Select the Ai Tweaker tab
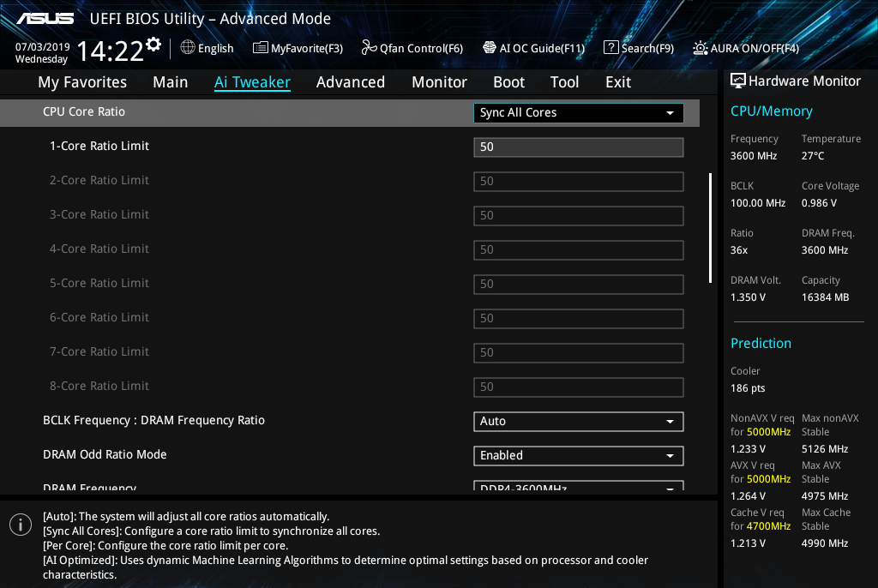The width and height of the screenshot is (878, 588). (x=252, y=82)
